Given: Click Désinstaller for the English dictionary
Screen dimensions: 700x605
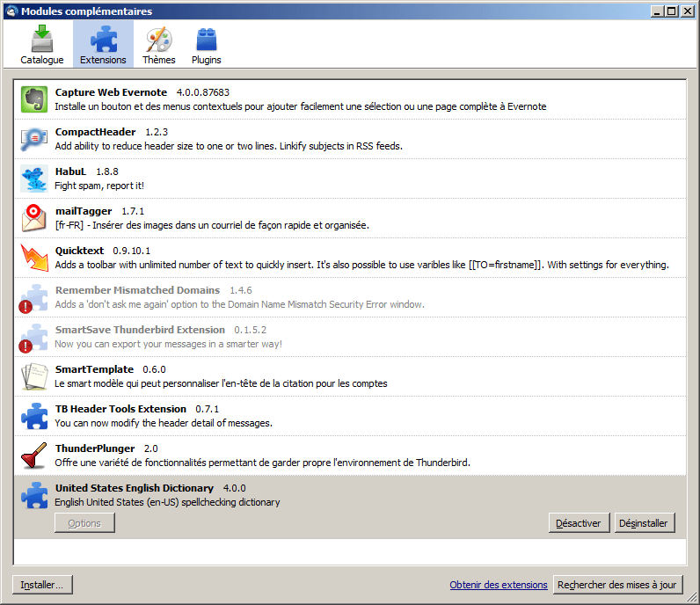Looking at the screenshot, I should point(645,523).
